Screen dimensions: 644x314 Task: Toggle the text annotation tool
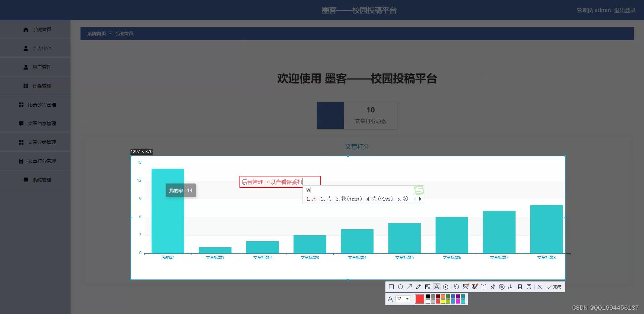[x=437, y=287]
